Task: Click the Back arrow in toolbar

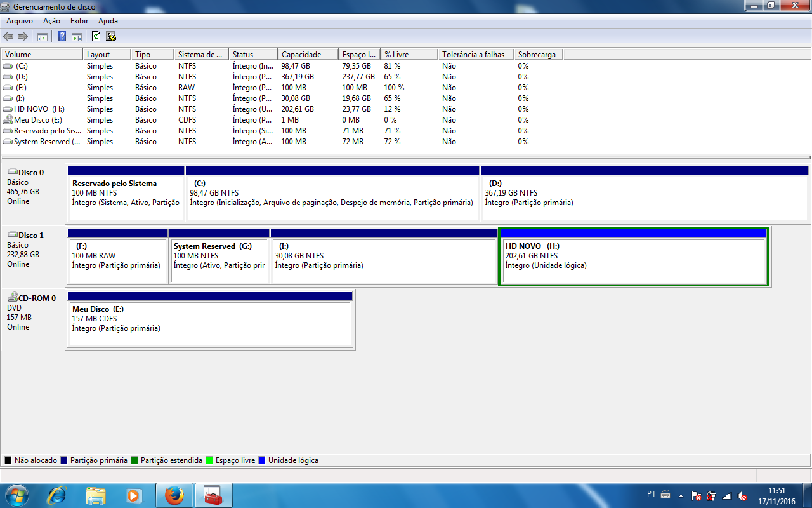Action: [x=8, y=36]
